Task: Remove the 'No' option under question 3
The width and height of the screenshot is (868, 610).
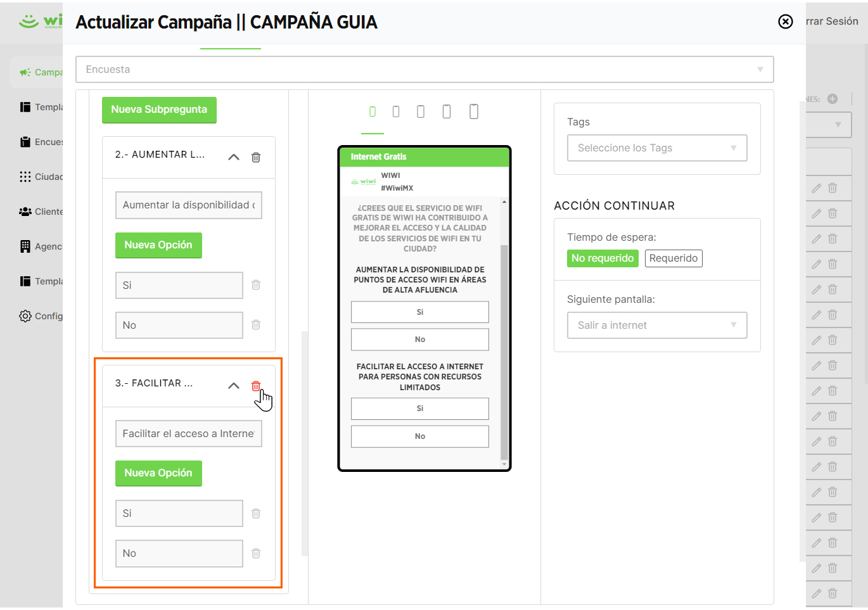Action: [x=256, y=553]
